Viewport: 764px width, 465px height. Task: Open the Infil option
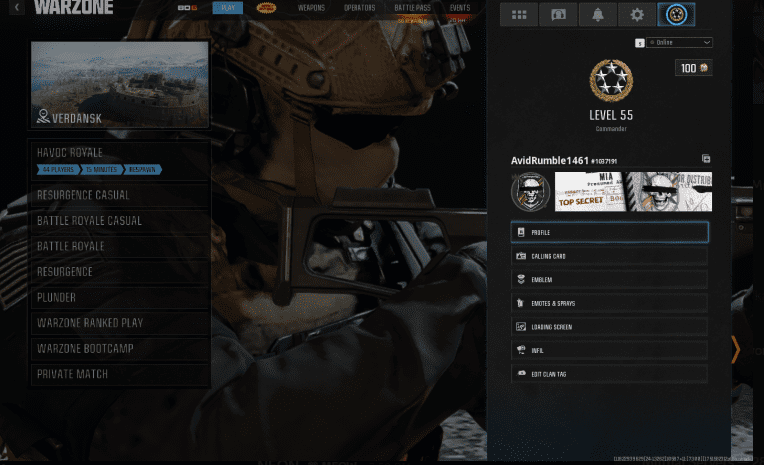(x=610, y=350)
